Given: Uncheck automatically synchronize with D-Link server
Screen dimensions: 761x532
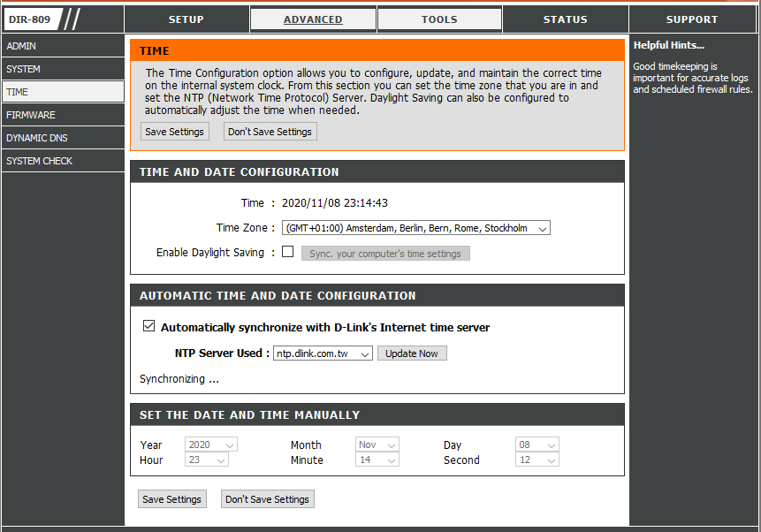Looking at the screenshot, I should 149,326.
